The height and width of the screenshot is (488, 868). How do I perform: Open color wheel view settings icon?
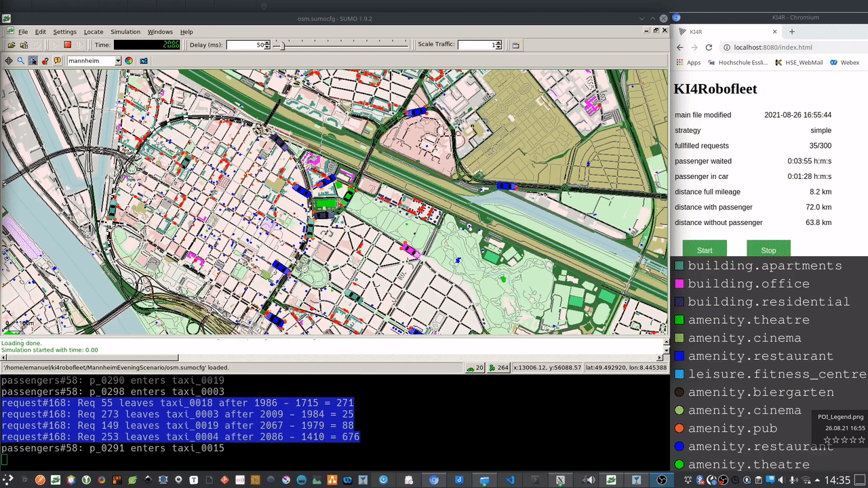(129, 61)
